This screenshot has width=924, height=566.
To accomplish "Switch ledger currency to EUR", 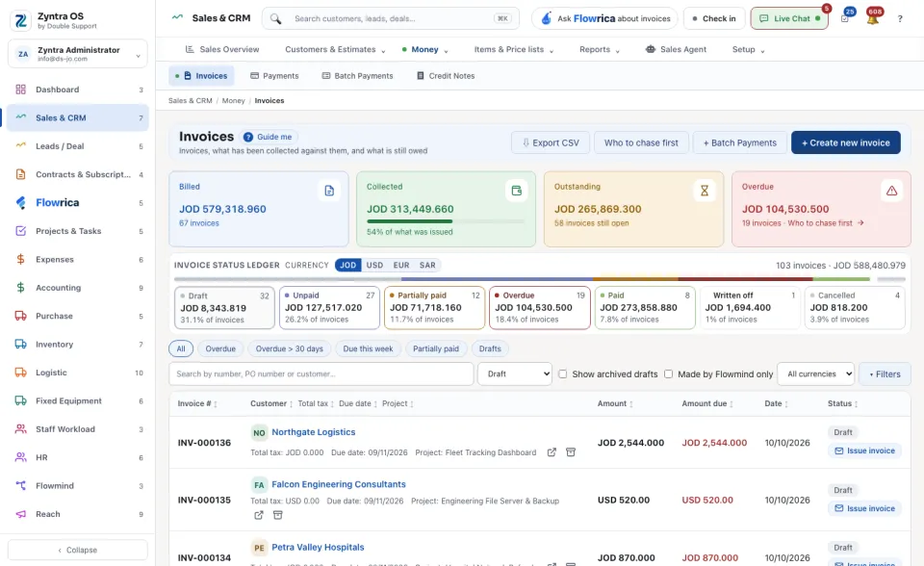I will click(401, 266).
